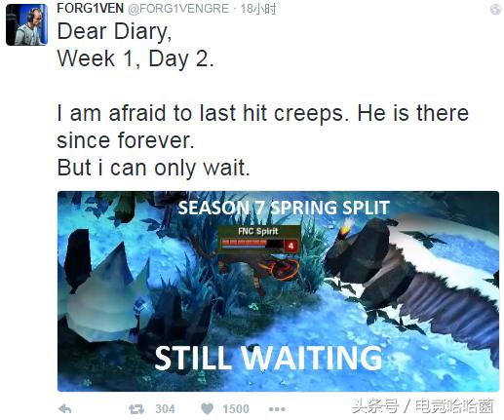Click the reply arrow icon
Screen dimensions: 504x420
[65, 408]
